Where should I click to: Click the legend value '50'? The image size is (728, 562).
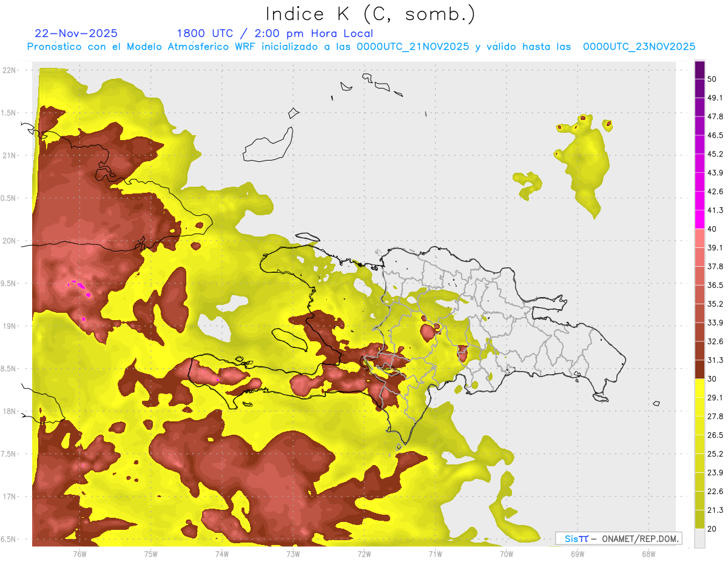pos(712,79)
